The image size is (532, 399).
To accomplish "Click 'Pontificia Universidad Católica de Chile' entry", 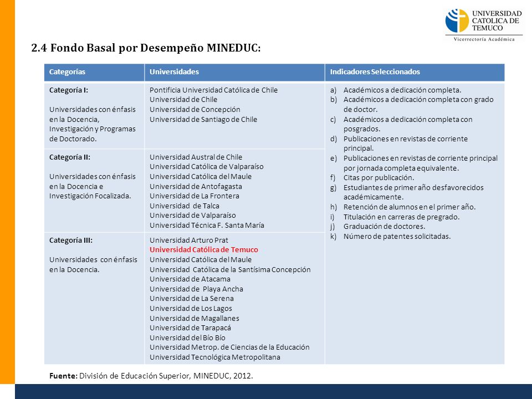I will click(213, 90).
